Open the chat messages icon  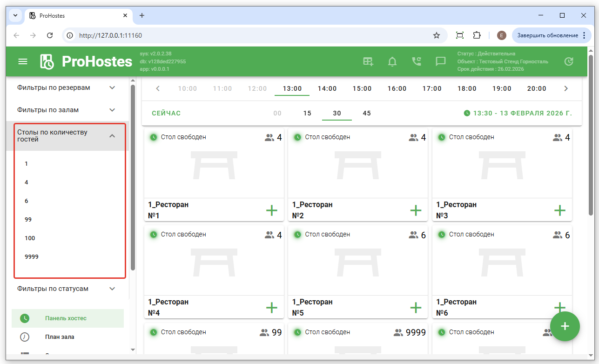(x=440, y=61)
